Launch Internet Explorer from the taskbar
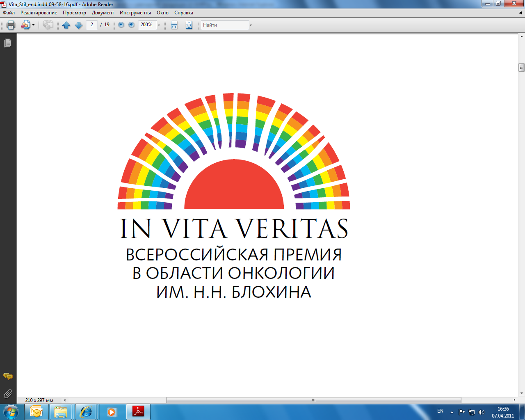This screenshot has width=525, height=420. 86,412
